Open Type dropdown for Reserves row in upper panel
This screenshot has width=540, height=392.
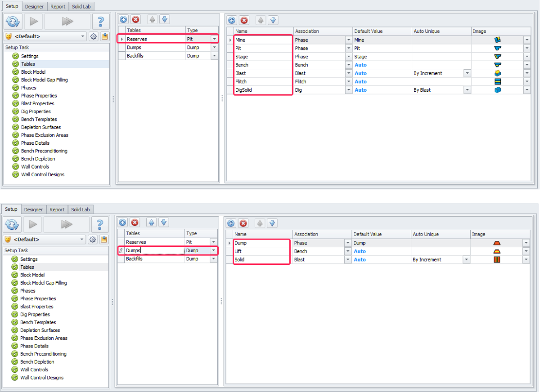(x=214, y=39)
